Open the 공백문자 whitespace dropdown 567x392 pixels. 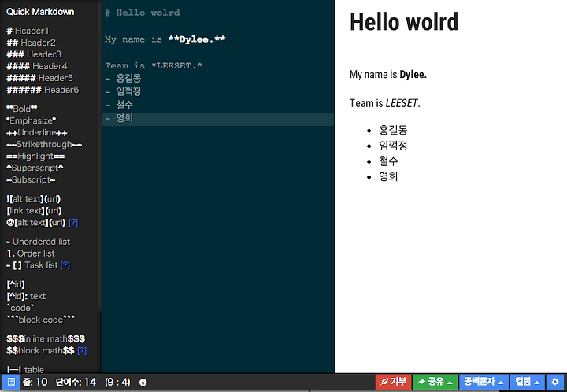484,382
